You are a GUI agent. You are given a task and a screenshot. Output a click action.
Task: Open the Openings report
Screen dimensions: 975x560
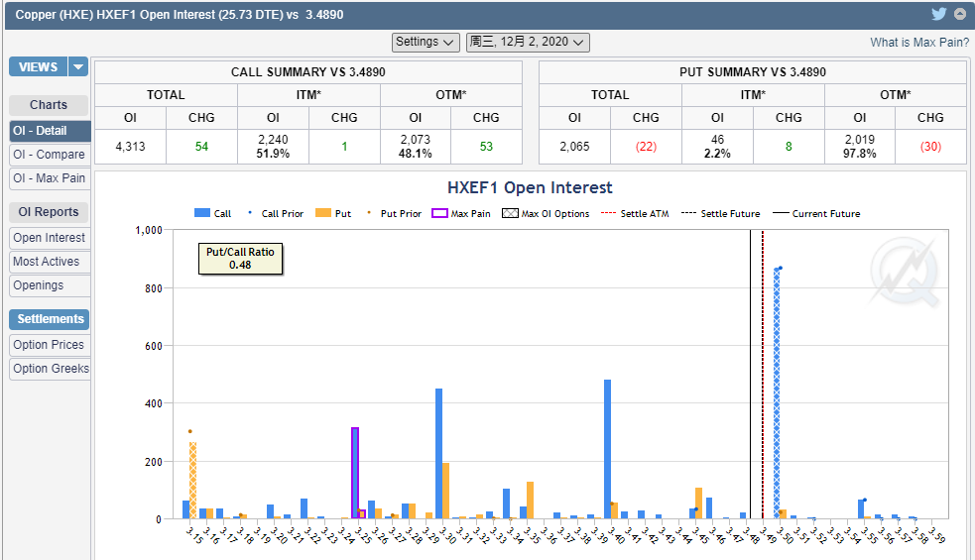click(50, 285)
